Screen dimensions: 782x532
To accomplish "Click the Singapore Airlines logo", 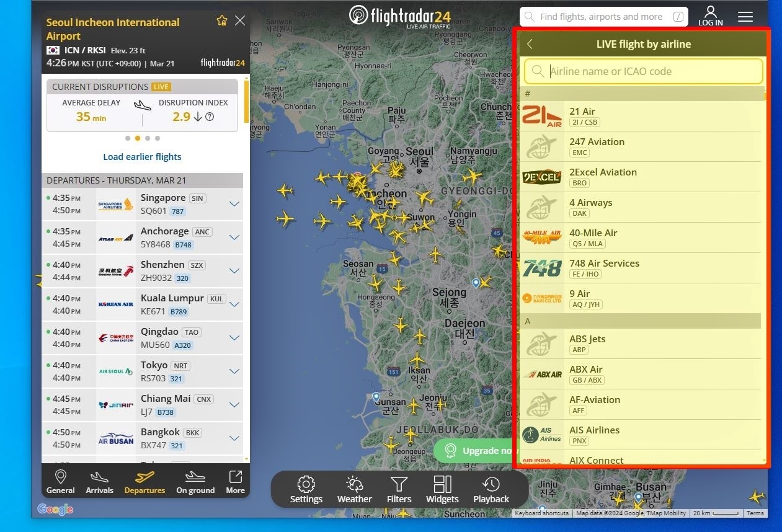I will 116,204.
